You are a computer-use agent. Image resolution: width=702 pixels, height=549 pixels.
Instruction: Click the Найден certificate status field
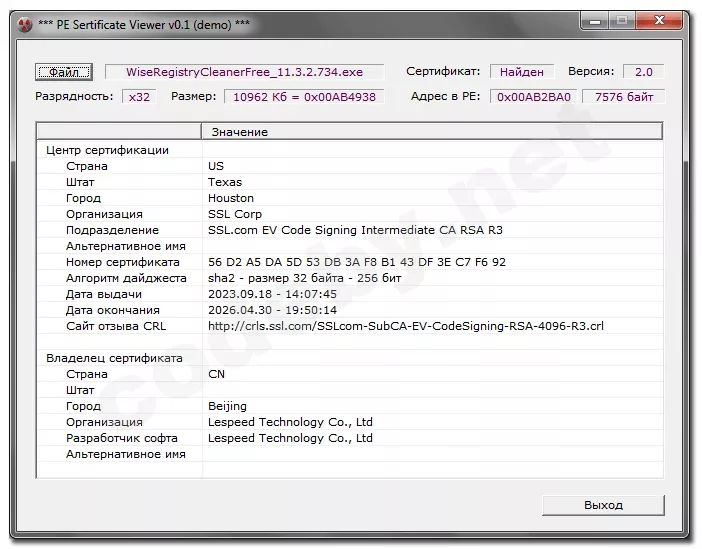pyautogui.click(x=522, y=72)
